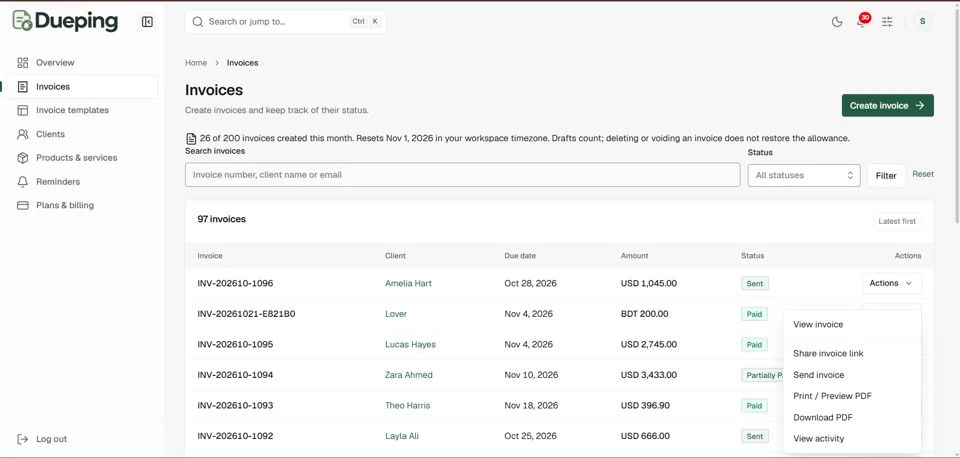Click amount BDT 200.00
The width and height of the screenshot is (960, 458).
pos(645,313)
